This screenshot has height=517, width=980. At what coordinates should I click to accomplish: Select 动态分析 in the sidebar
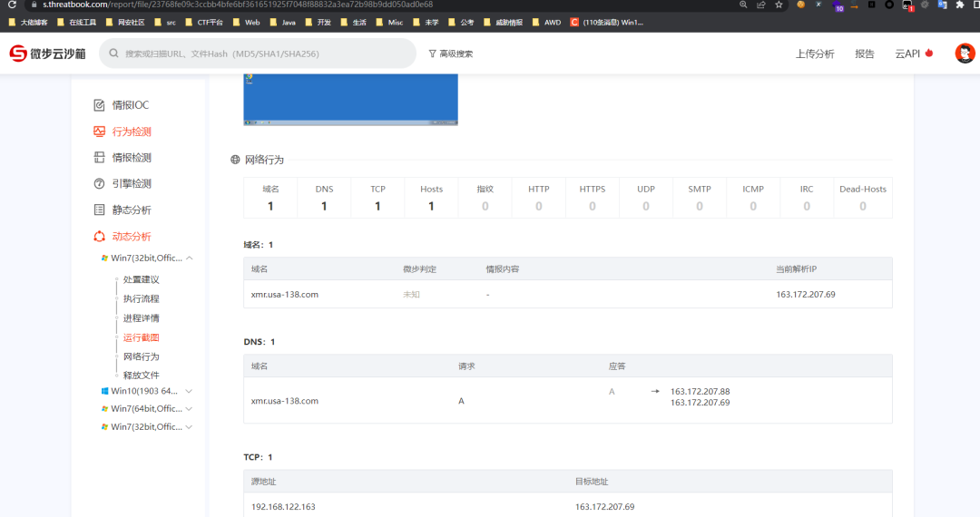(132, 236)
